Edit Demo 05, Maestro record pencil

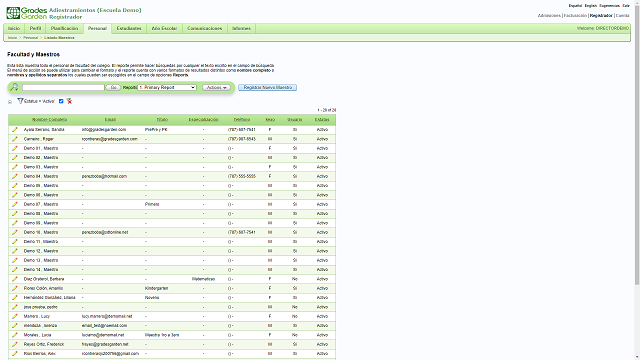(x=15, y=185)
